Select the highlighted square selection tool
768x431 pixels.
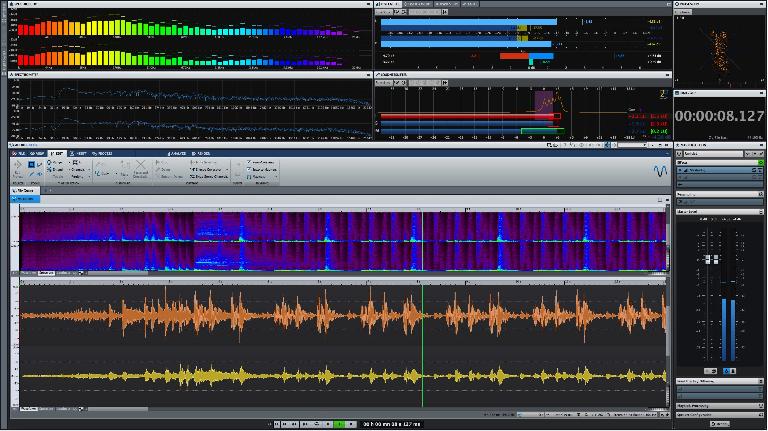[31, 165]
